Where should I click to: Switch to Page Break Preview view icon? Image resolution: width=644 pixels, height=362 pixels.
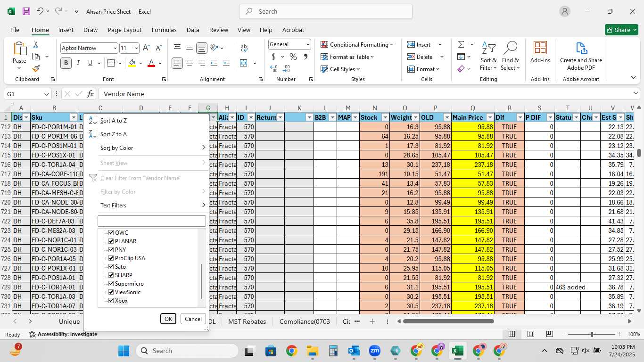pyautogui.click(x=550, y=334)
